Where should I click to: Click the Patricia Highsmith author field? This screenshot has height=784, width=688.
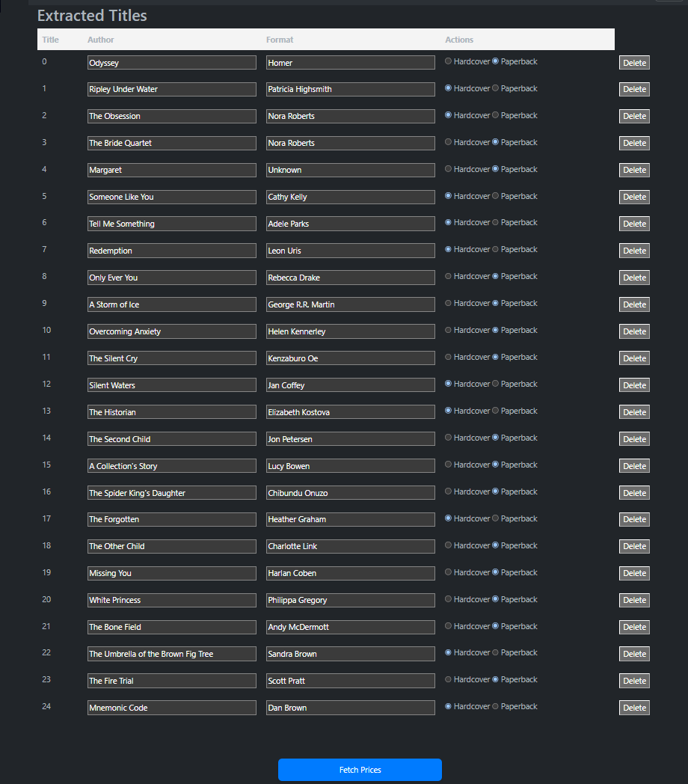pos(351,89)
